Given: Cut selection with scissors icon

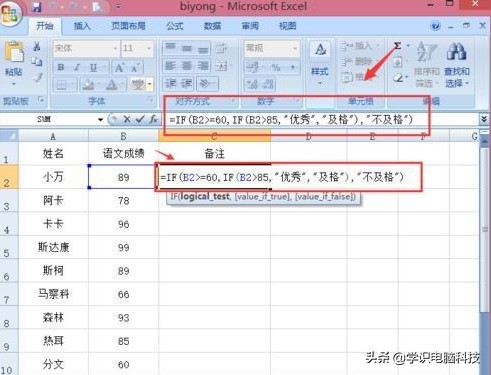Looking at the screenshot, I should tap(37, 47).
